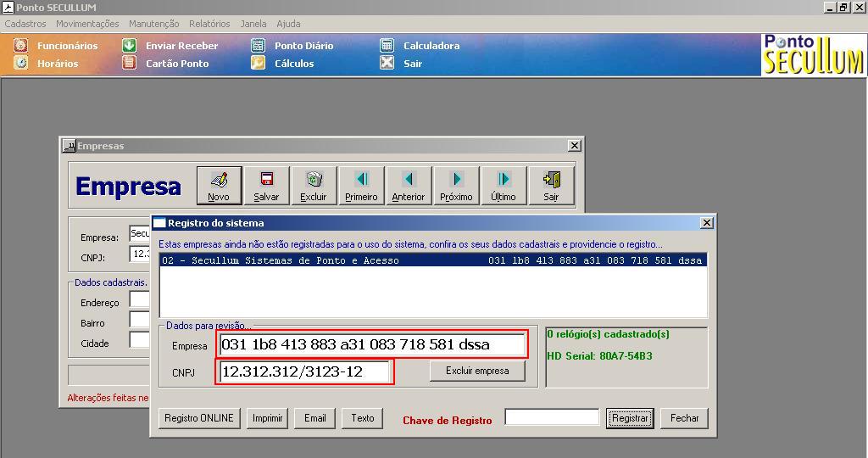Click the Excluir empresa button
Viewport: 868px width, 458px height.
478,371
